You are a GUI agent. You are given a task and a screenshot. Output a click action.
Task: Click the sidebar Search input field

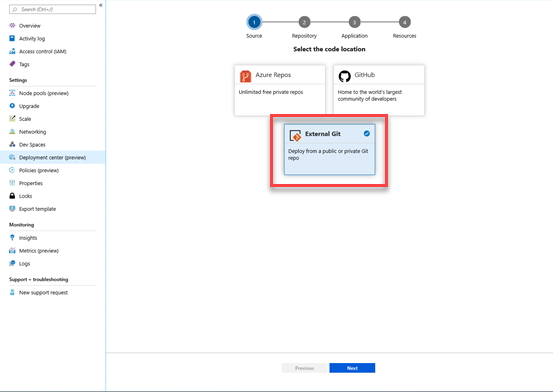coord(52,9)
